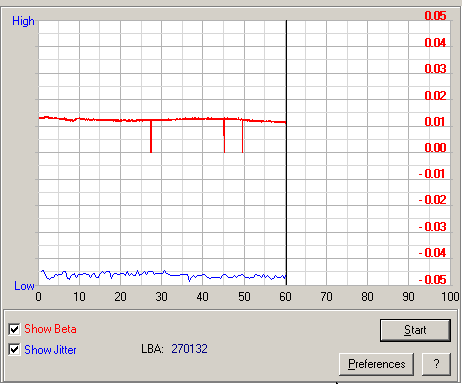Click the red 0.05 beta scale label
The width and height of the screenshot is (462, 384).
435,16
